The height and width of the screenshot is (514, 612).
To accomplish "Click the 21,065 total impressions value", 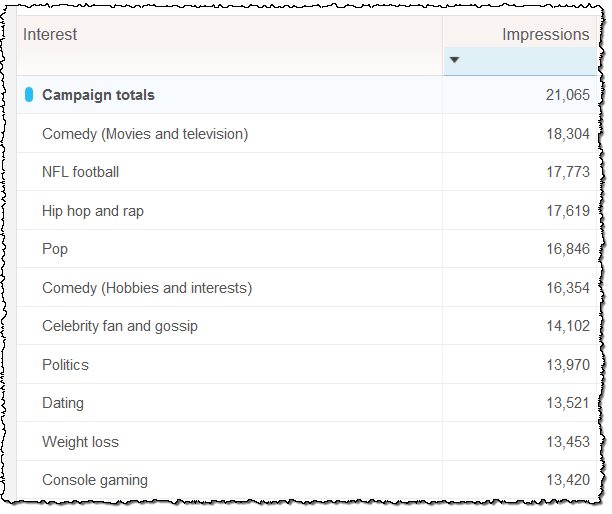I will click(567, 95).
